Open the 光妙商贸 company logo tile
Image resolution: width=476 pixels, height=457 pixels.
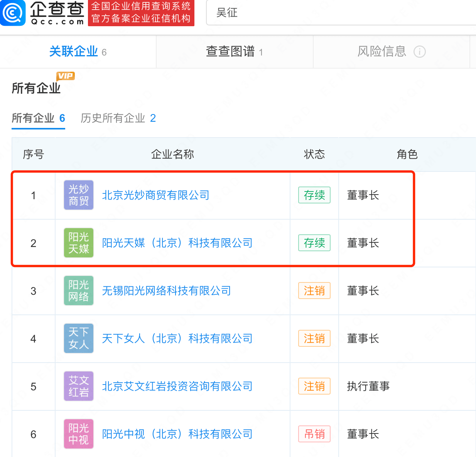click(x=79, y=195)
